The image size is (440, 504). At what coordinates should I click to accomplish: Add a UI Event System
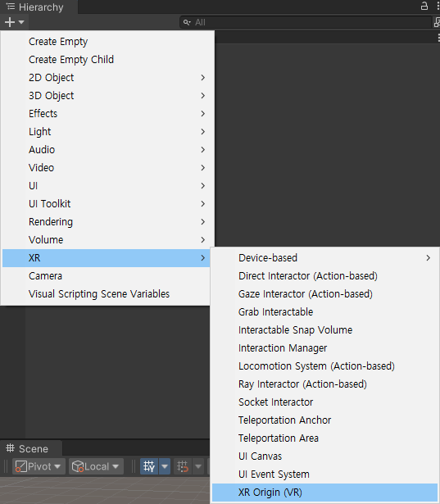coord(325,474)
